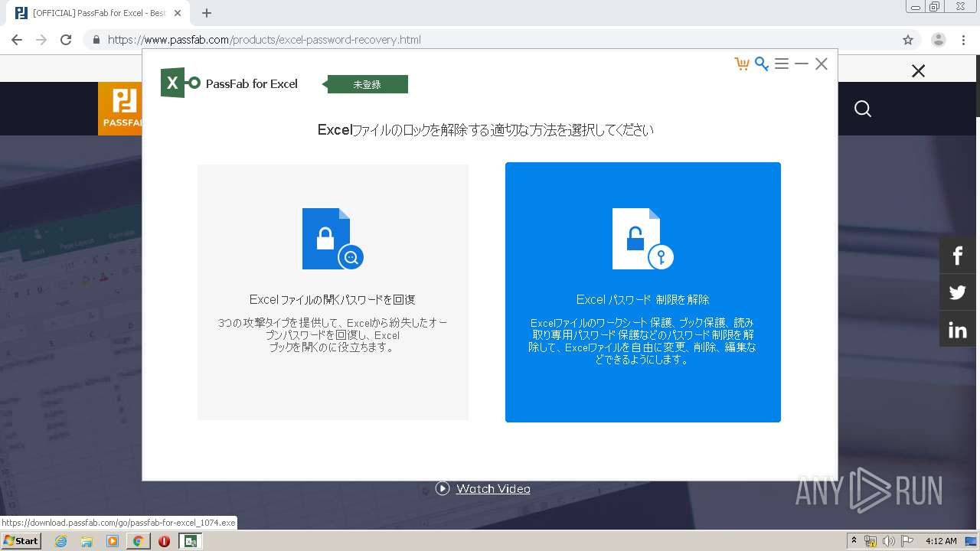Click the Watch Video link
This screenshot has height=551, width=980.
pos(493,488)
